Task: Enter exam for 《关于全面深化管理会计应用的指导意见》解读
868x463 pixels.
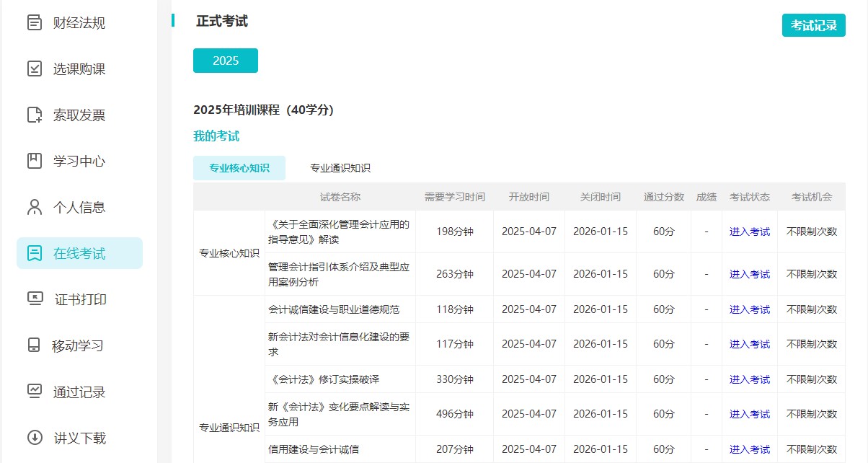Action: coord(749,232)
